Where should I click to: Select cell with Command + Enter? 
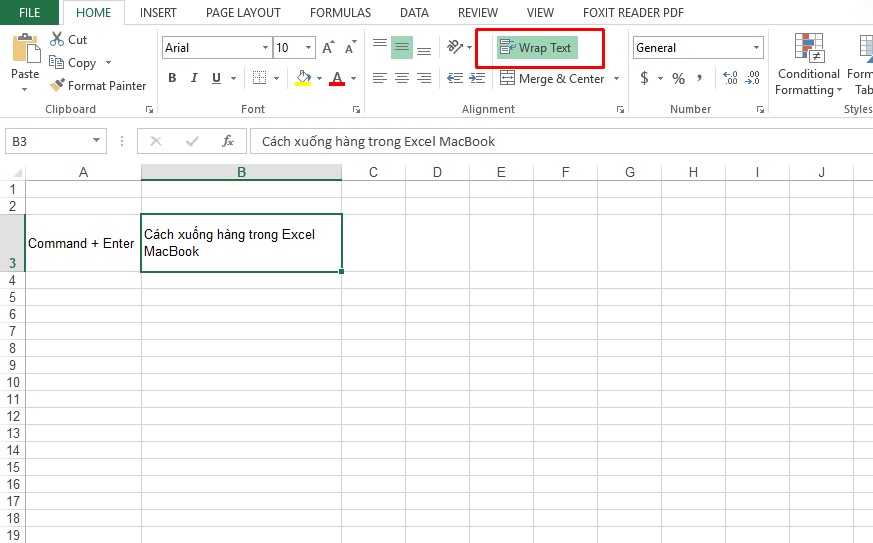coord(83,243)
